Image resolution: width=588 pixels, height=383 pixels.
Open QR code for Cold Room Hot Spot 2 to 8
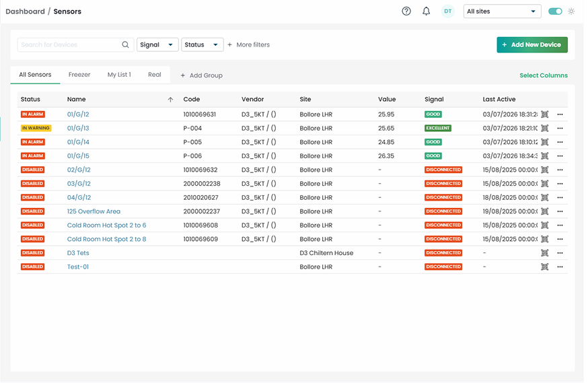(x=544, y=240)
